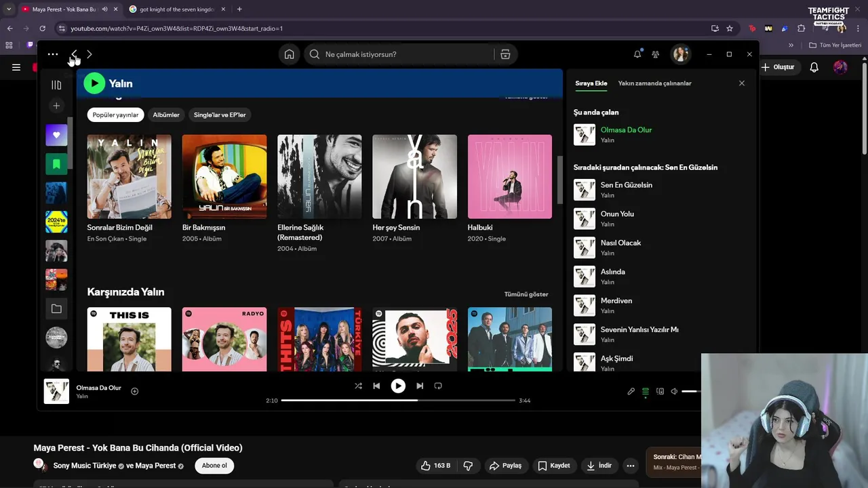Play the artist Yalın

tap(94, 83)
